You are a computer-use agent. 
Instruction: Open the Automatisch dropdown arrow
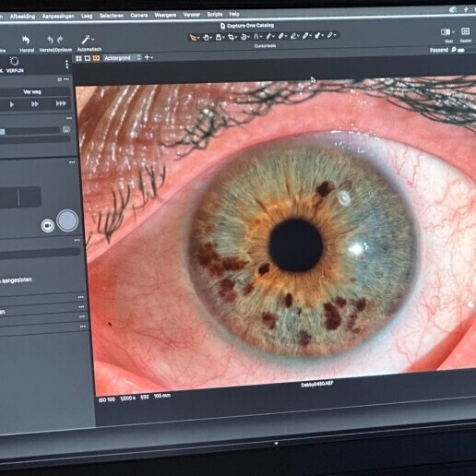(93, 40)
